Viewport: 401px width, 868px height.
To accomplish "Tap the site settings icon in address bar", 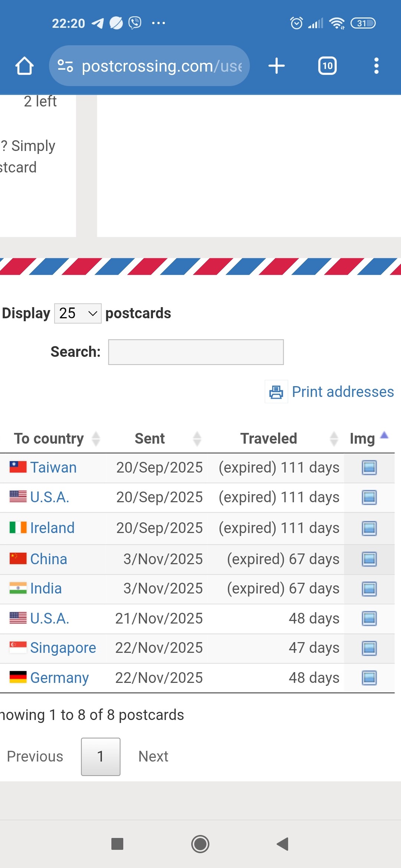I will coord(65,66).
